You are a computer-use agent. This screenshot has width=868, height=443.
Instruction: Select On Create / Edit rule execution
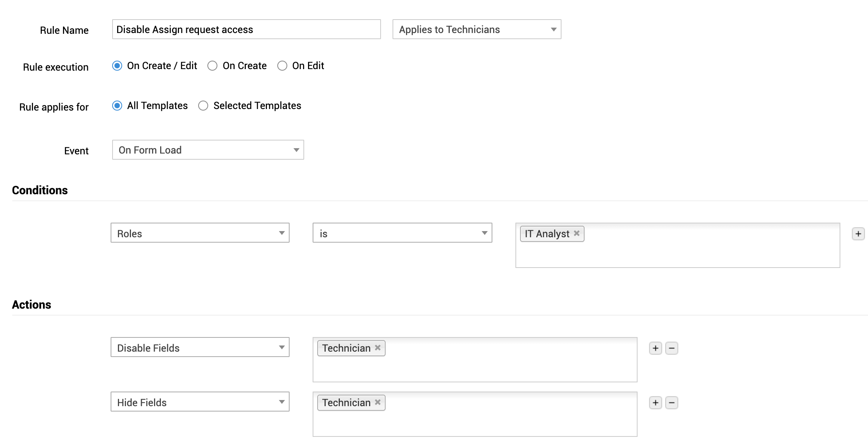pyautogui.click(x=117, y=66)
